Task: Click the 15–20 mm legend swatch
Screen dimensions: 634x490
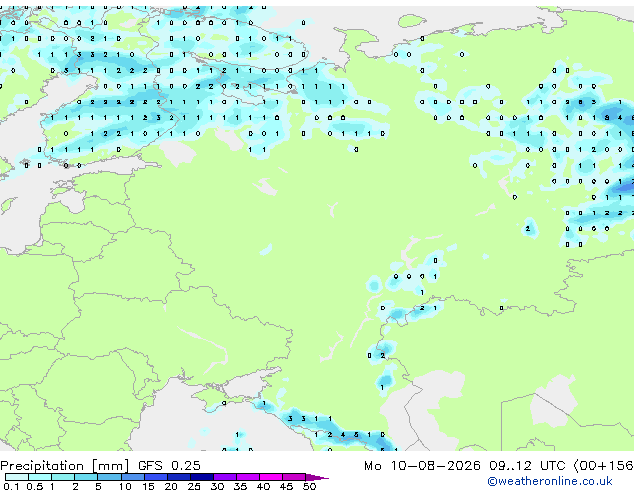Action: pos(156,477)
